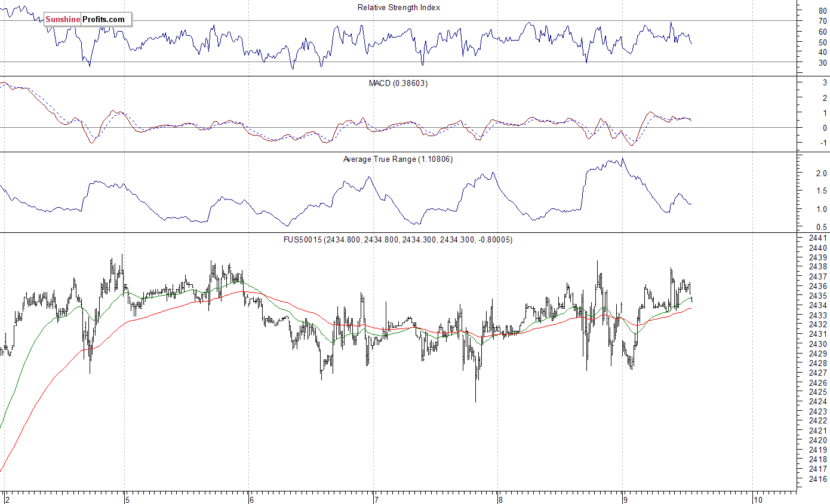830x504 pixels.
Task: Click the "Relative Strength Index" panel title
Action: click(x=399, y=8)
